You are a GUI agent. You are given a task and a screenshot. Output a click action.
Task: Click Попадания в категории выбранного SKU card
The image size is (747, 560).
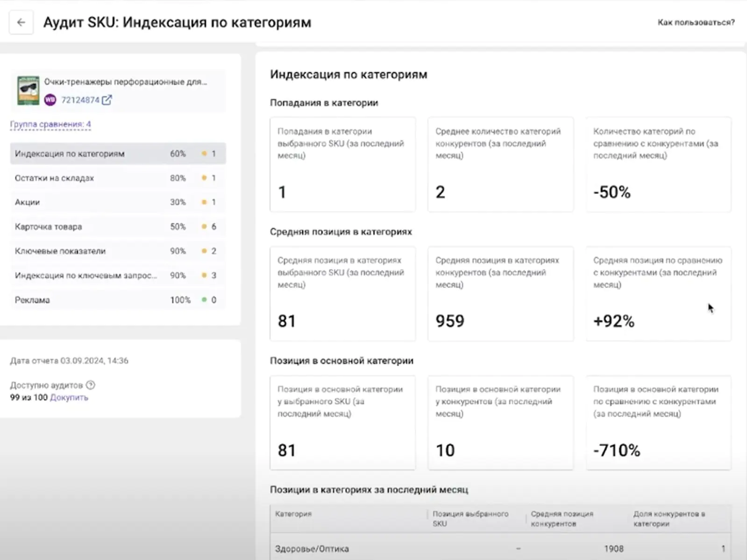pyautogui.click(x=342, y=164)
